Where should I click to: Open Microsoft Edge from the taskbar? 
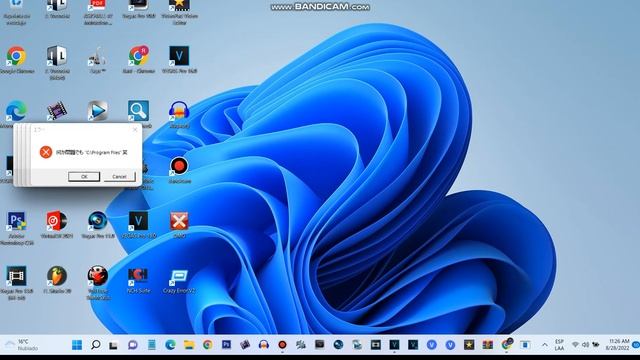[x=170, y=345]
